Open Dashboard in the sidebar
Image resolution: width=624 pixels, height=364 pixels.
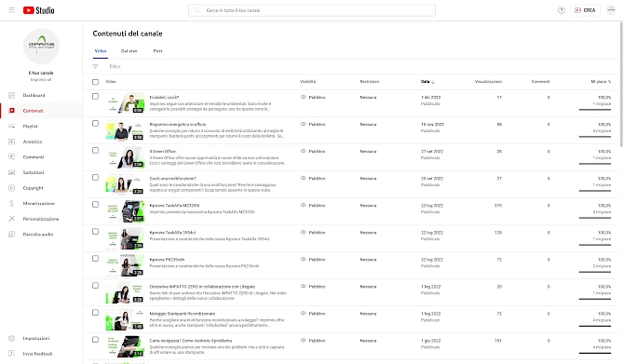point(41,96)
